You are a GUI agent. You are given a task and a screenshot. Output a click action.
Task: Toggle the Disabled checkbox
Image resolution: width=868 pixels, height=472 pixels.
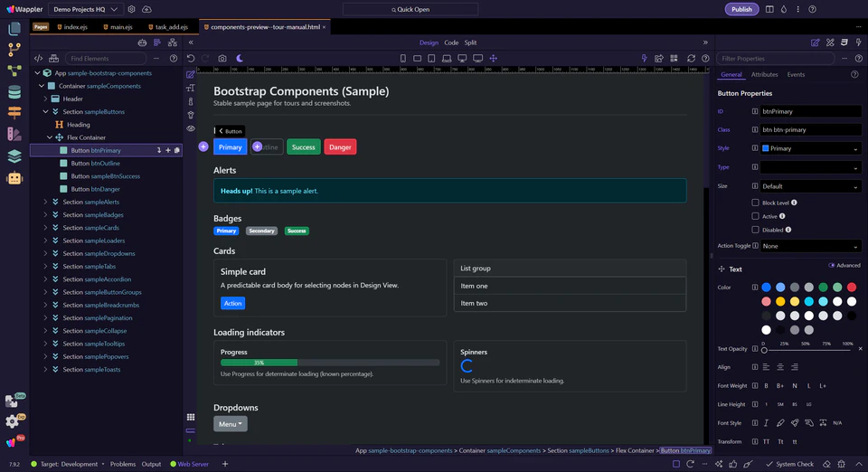[x=755, y=230]
